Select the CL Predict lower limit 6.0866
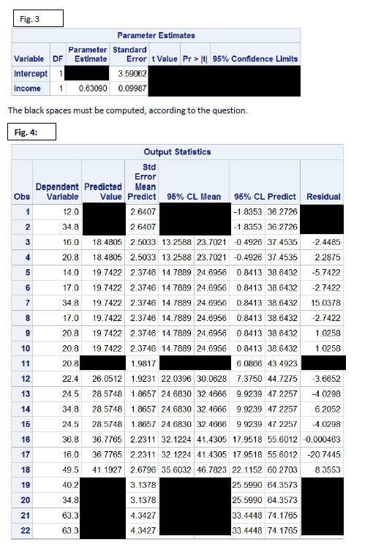This screenshot has height=547, width=392. point(249,363)
